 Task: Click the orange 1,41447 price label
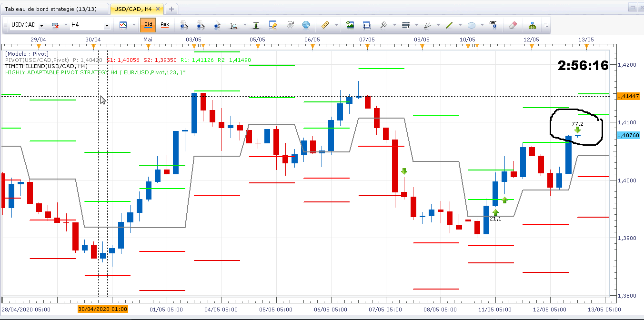tap(628, 96)
